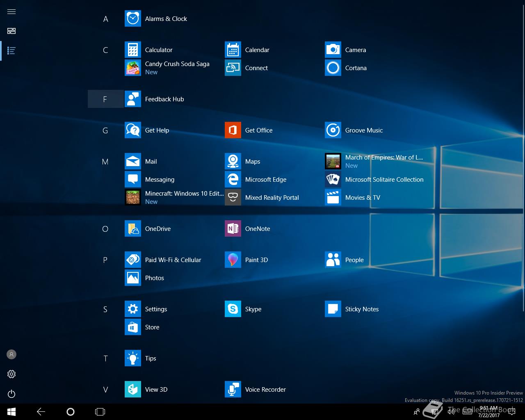The height and width of the screenshot is (420, 525).
Task: Launch OneNote
Action: [x=233, y=229]
